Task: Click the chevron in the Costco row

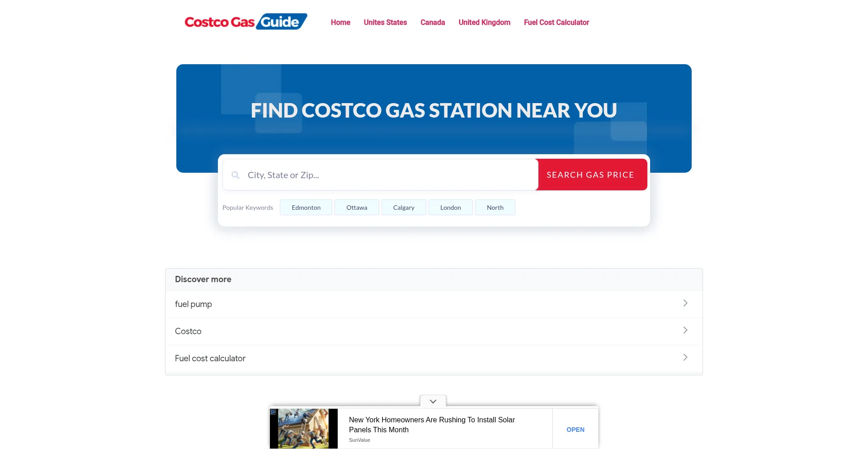Action: point(685,330)
